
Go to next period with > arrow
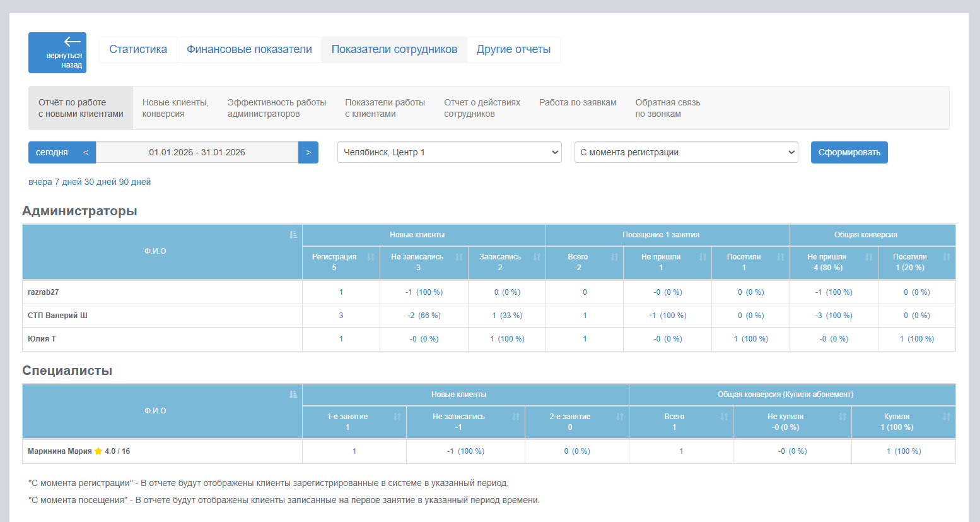tap(308, 152)
